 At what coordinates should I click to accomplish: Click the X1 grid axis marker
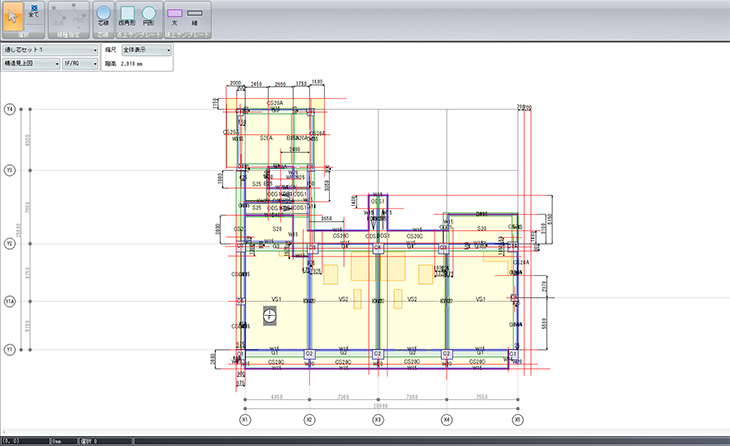[x=243, y=420]
